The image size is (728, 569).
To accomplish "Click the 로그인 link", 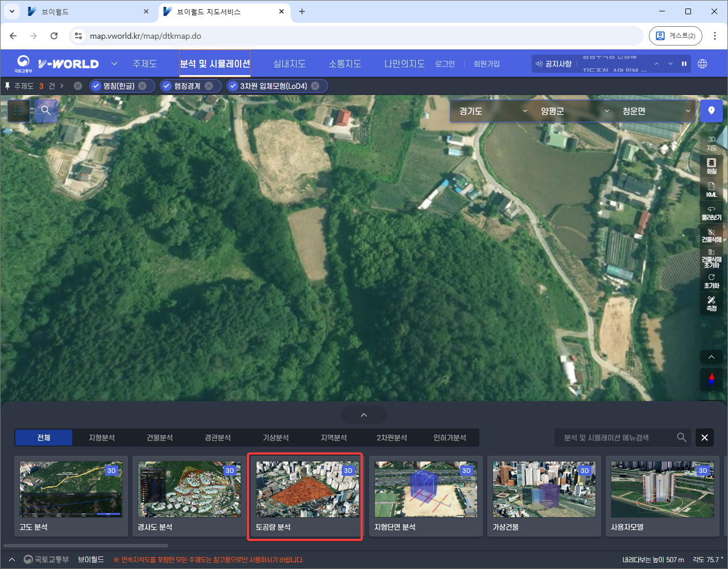I will (445, 64).
